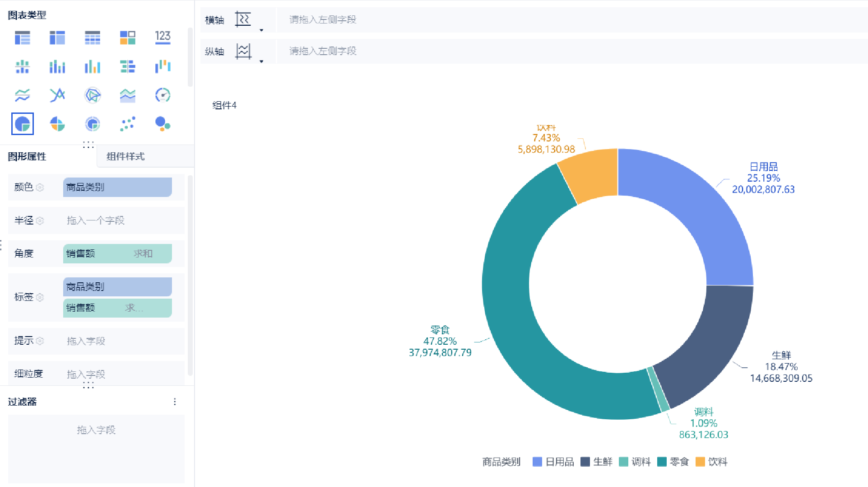This screenshot has width=868, height=487.
Task: Open settings gear next to 半径
Action: 40,220
